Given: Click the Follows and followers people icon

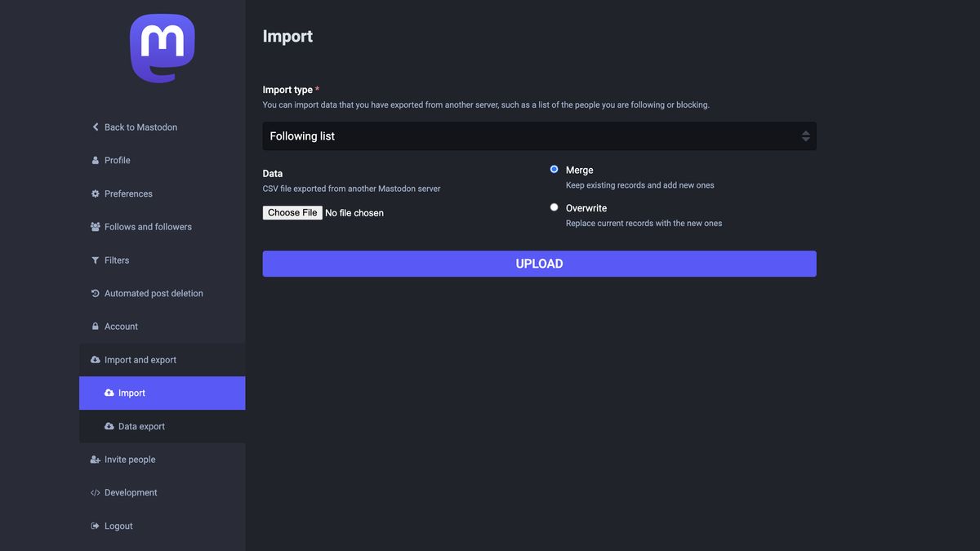Looking at the screenshot, I should (94, 226).
